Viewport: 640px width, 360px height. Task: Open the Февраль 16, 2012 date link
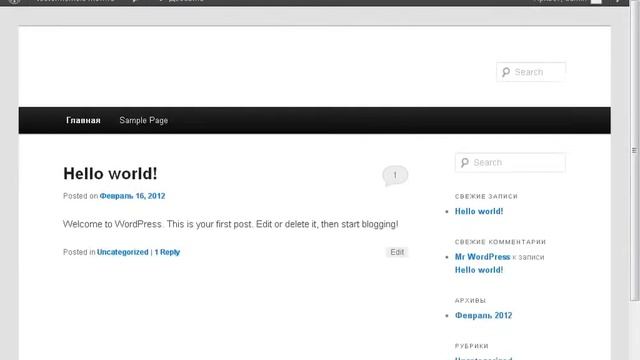pyautogui.click(x=132, y=196)
